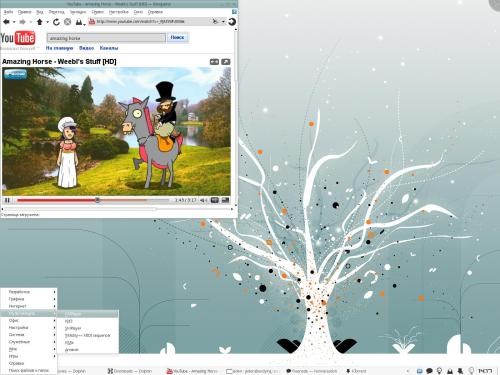This screenshot has height=375, width=500.
Task: Reload the YouTube page
Action: coord(56,22)
